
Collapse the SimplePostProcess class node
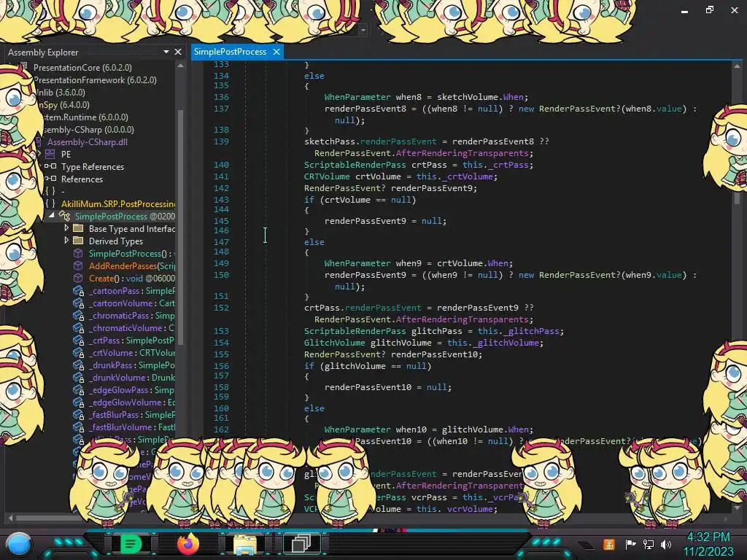click(52, 216)
